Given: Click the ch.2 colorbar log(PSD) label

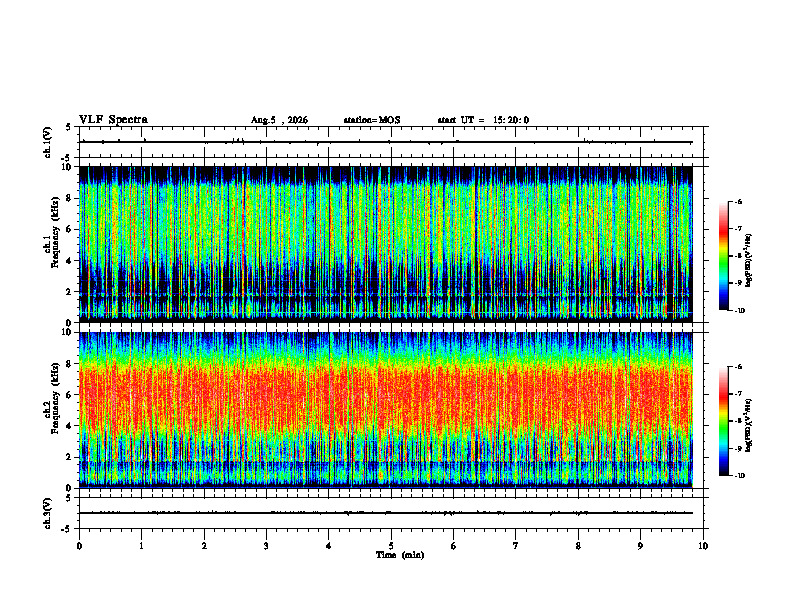Looking at the screenshot, I should click(749, 425).
